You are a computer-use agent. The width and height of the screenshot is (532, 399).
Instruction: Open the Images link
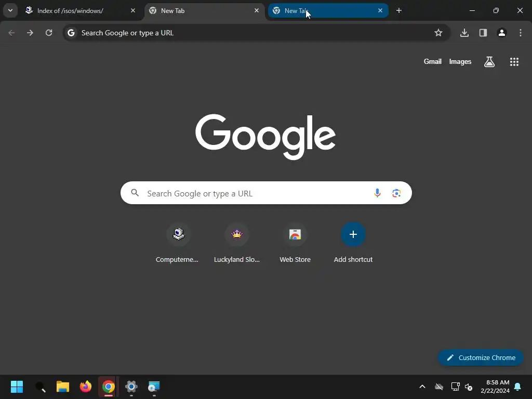click(x=460, y=61)
